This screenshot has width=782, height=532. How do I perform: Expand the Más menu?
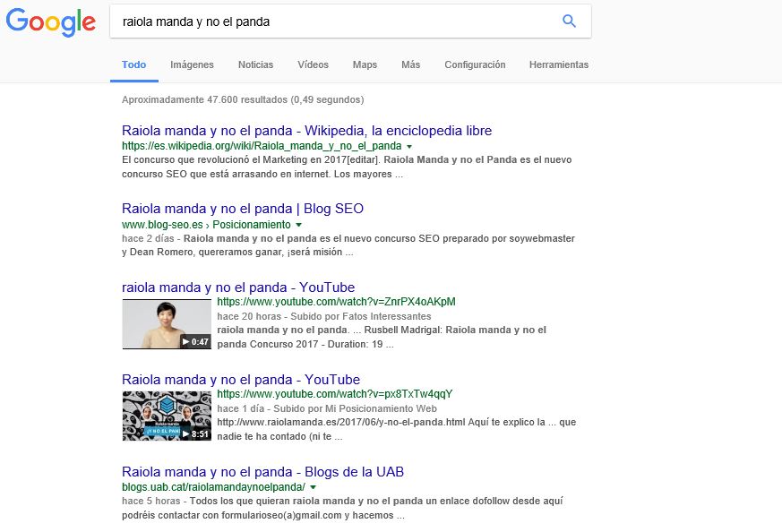[x=410, y=64]
